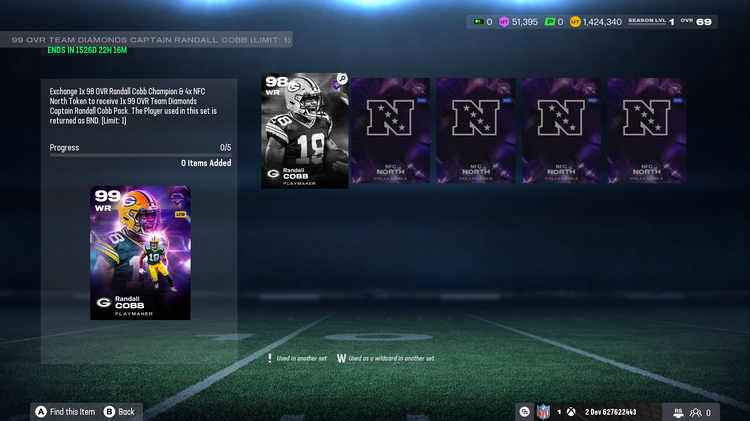Click the OVR 69 team rating
750x421 pixels.
(696, 22)
